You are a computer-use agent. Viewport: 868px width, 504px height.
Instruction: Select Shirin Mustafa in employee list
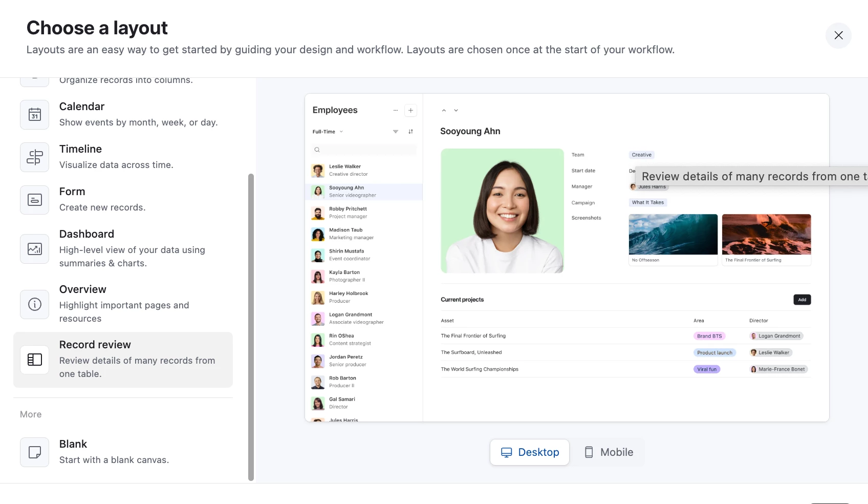click(x=364, y=255)
